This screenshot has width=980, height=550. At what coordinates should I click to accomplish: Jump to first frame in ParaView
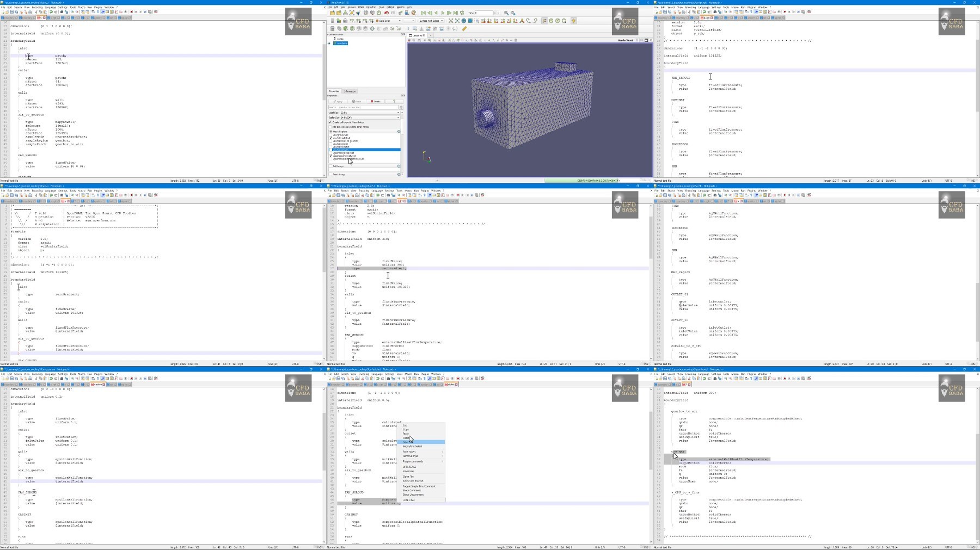pos(423,13)
